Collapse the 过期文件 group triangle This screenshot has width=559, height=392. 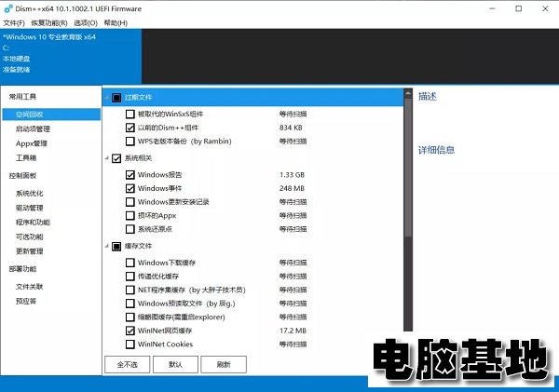tap(107, 97)
